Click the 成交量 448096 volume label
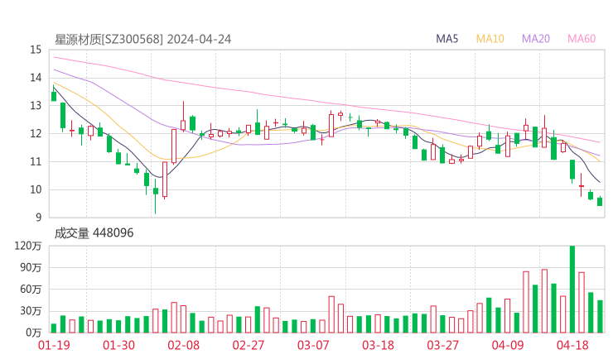 coord(94,233)
